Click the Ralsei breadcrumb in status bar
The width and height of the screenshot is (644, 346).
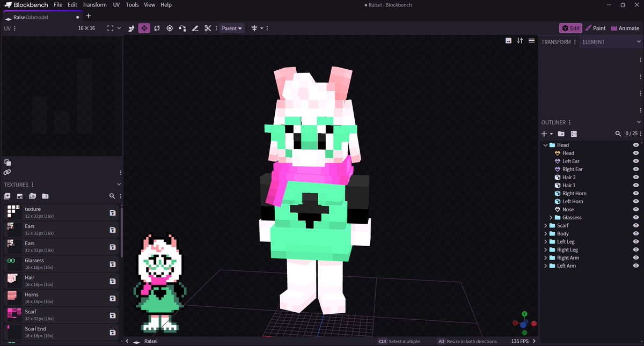(151, 341)
